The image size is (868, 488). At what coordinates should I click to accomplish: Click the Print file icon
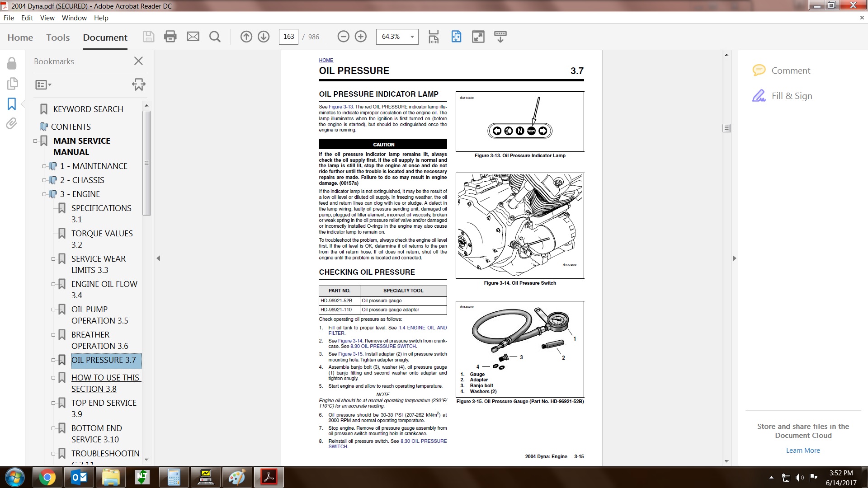click(x=170, y=37)
